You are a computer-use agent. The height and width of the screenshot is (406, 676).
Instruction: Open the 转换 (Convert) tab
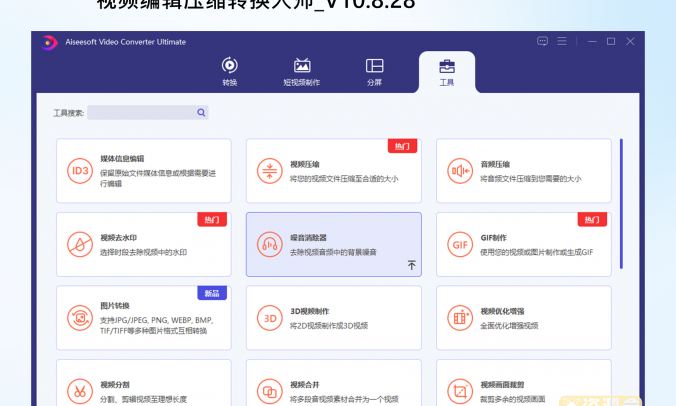230,72
